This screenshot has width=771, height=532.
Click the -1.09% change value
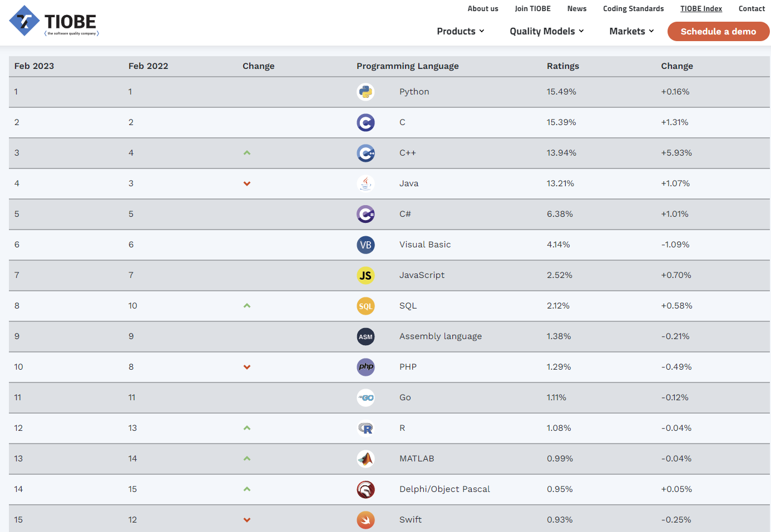675,245
